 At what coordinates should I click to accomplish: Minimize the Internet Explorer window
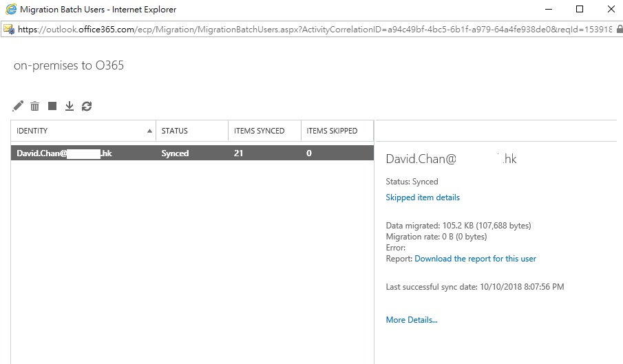pos(549,9)
